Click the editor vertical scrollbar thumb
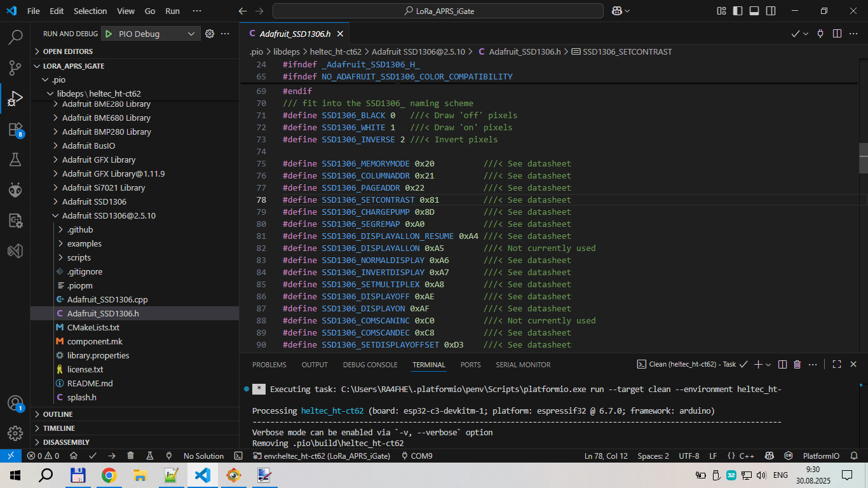Image resolution: width=868 pixels, height=488 pixels. (x=863, y=158)
